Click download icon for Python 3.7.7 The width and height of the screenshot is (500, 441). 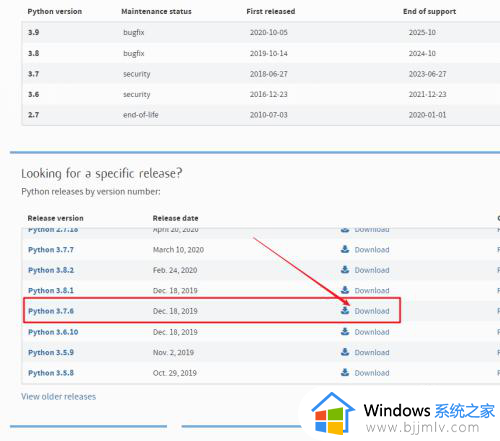pyautogui.click(x=345, y=249)
